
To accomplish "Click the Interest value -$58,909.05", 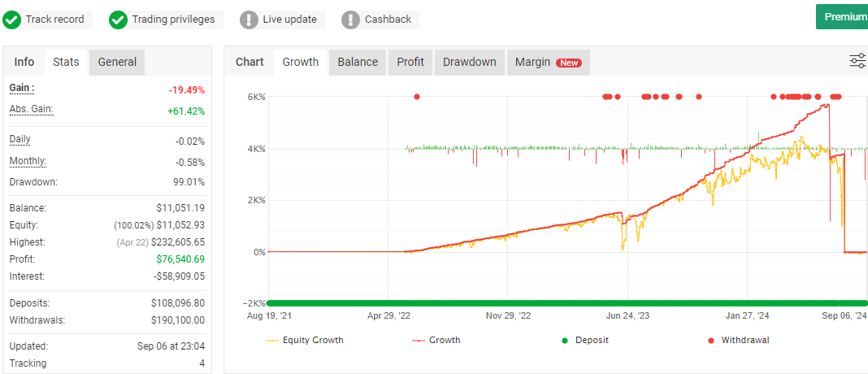I will pos(180,276).
